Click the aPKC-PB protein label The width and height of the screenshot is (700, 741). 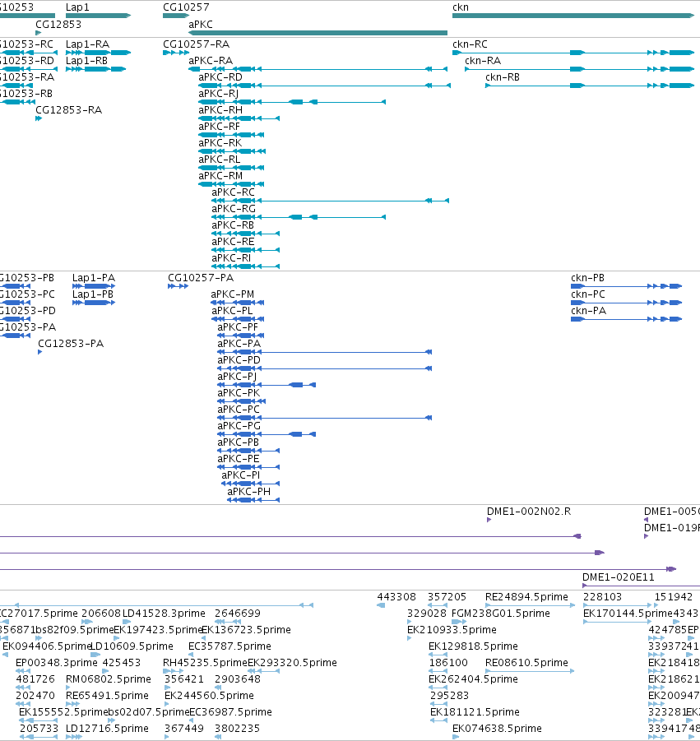click(239, 442)
